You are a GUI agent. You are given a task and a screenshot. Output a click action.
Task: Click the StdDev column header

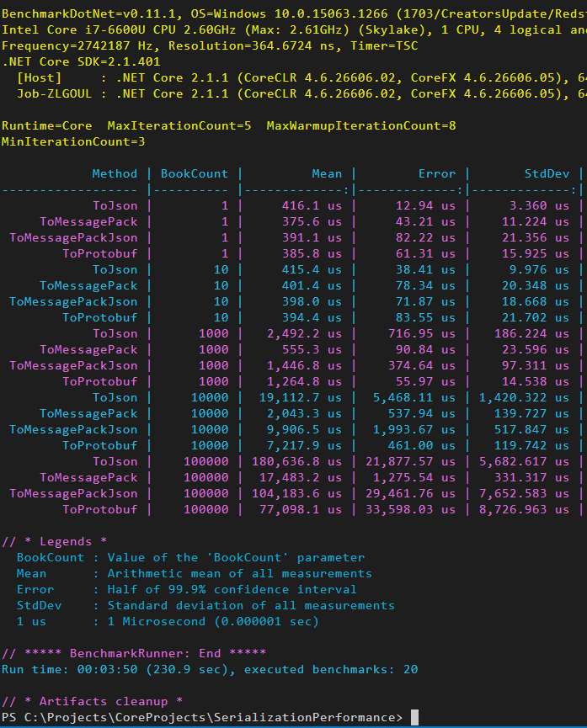549,173
